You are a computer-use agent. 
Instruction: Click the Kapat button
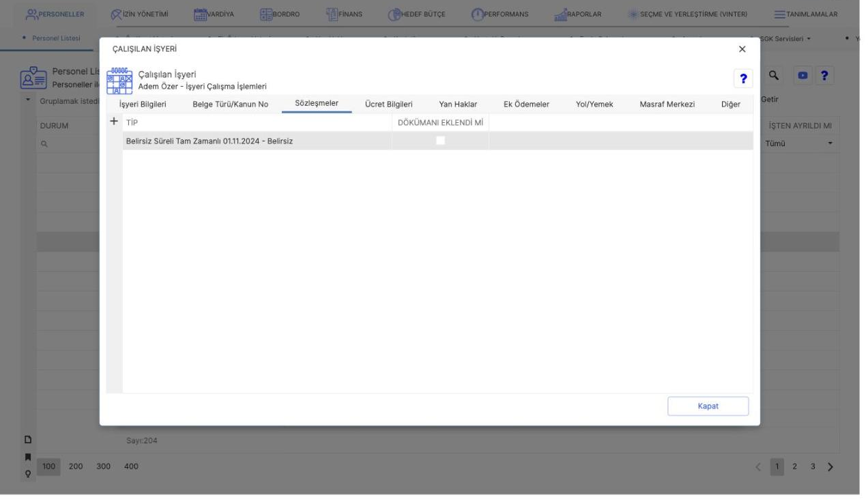(x=708, y=406)
